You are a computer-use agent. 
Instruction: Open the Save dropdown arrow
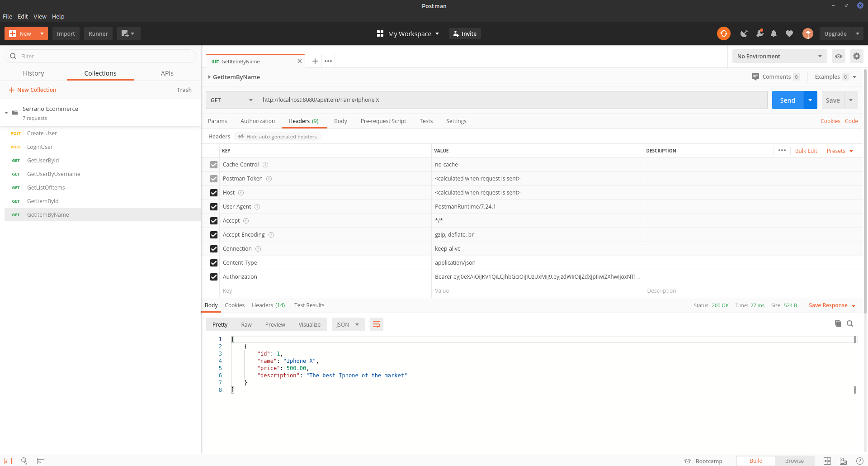coord(851,100)
